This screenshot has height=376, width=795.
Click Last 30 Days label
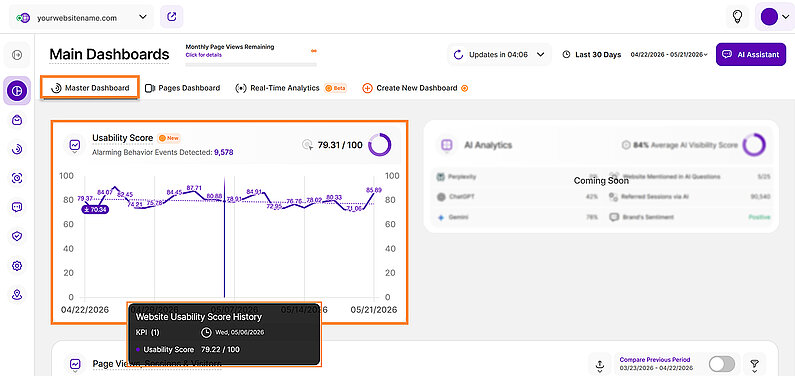pyautogui.click(x=598, y=55)
